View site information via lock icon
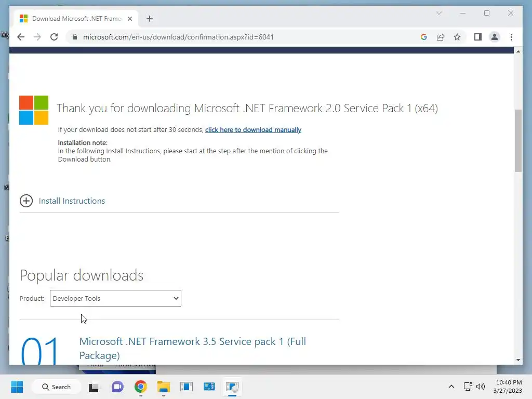 point(75,37)
